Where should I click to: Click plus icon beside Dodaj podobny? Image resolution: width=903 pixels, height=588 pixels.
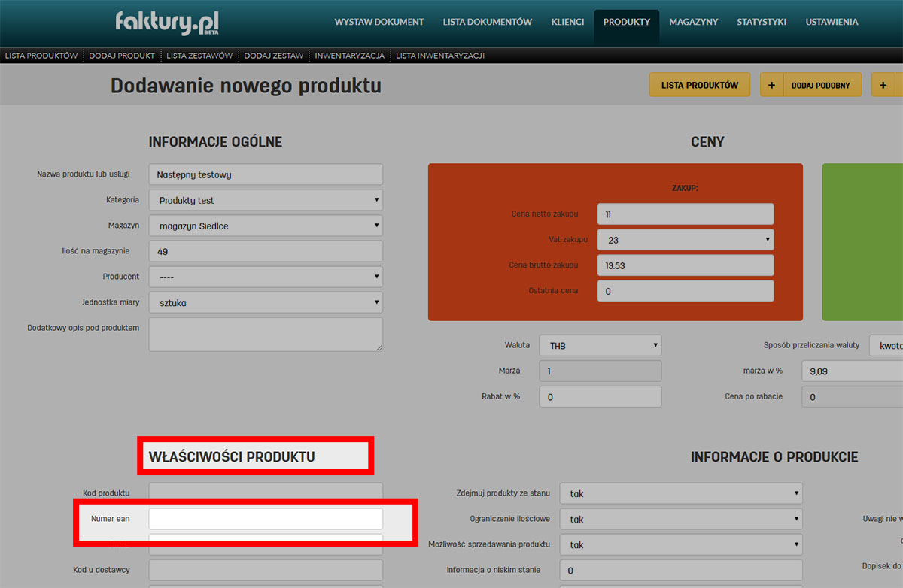coord(771,85)
